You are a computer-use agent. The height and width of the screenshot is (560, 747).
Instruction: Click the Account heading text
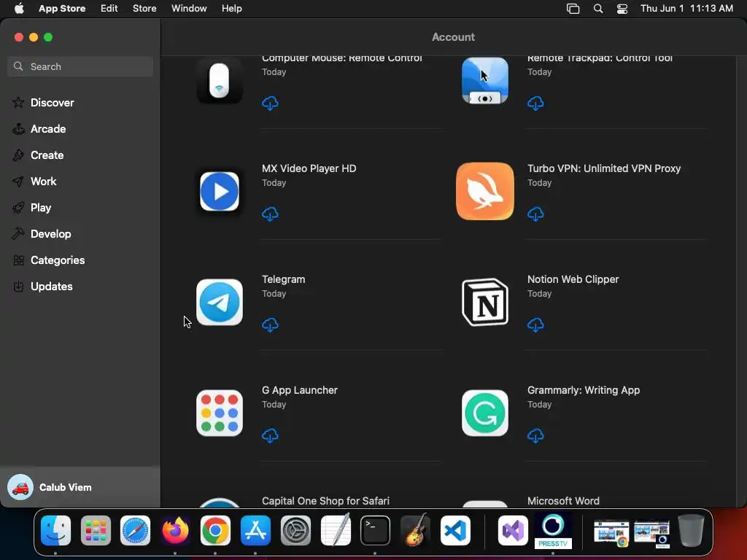[453, 37]
